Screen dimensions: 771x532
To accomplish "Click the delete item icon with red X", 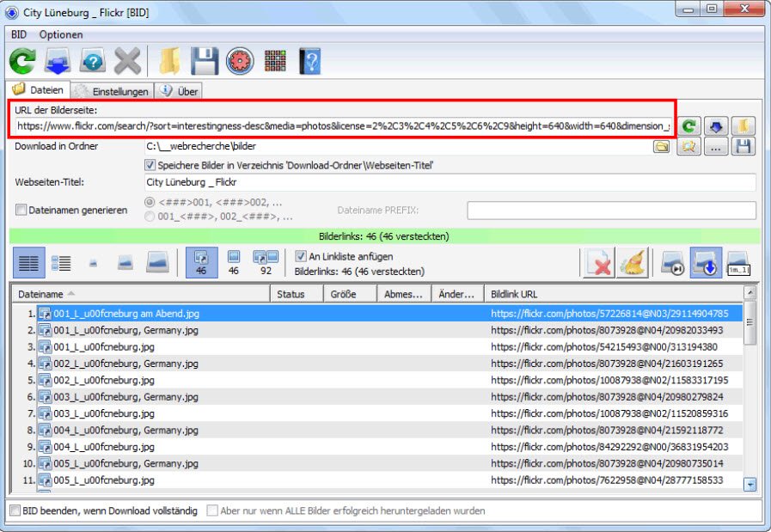I will pyautogui.click(x=598, y=262).
